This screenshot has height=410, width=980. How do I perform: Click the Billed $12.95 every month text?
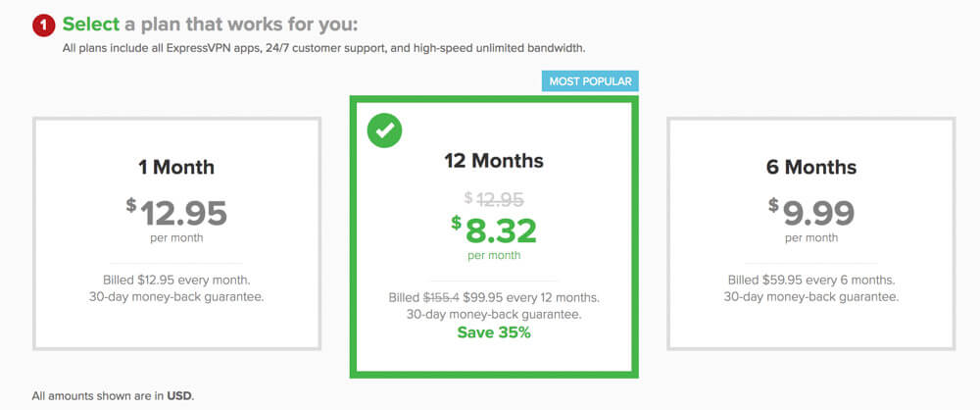pyautogui.click(x=176, y=280)
